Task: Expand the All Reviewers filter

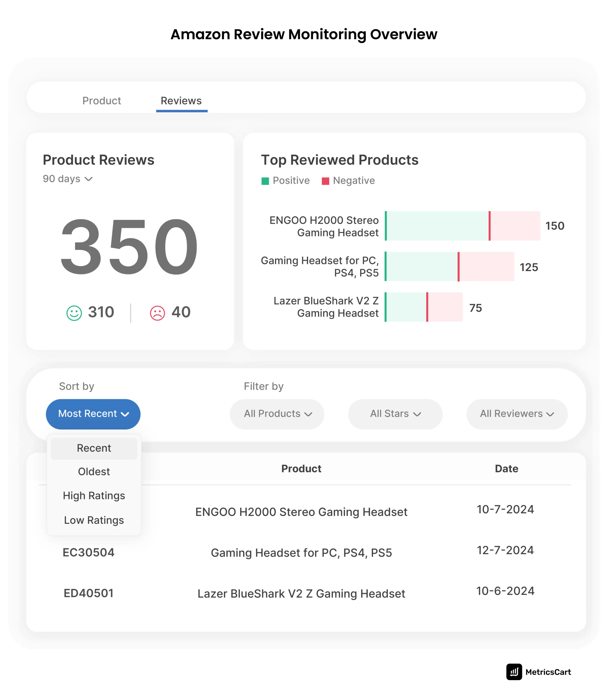Action: (x=517, y=414)
